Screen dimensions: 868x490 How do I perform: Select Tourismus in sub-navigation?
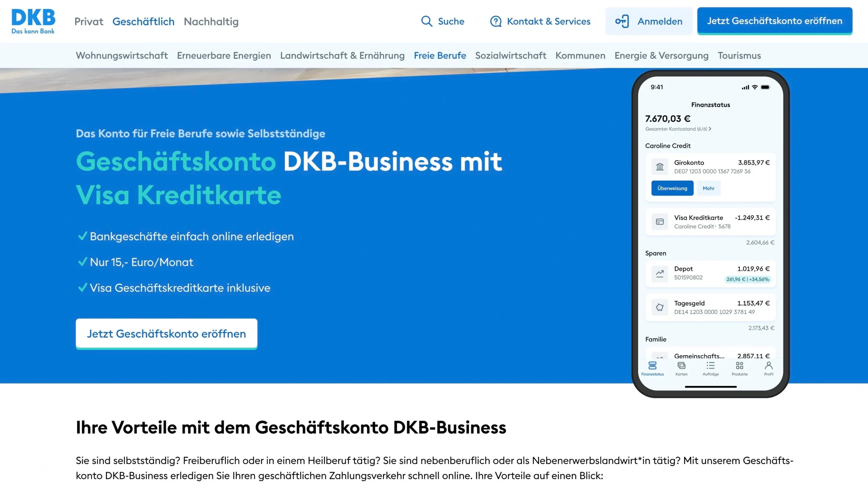click(739, 55)
